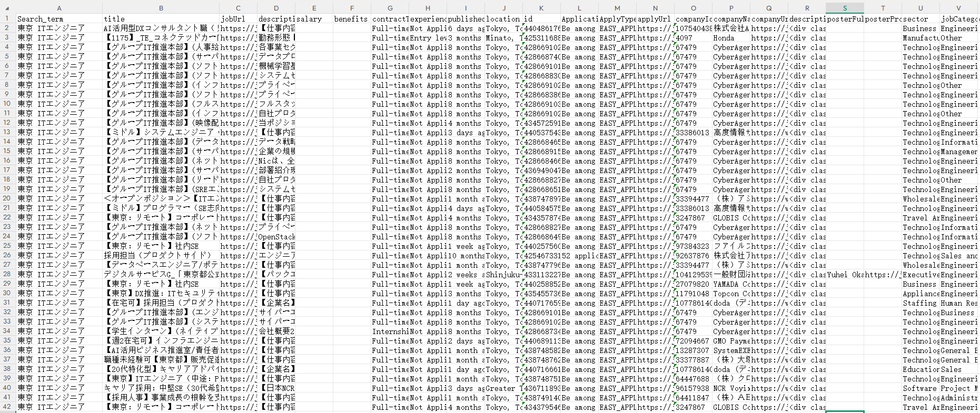Click "10 months" published cell
Image resolution: width=980 pixels, height=413 pixels.
click(466, 256)
